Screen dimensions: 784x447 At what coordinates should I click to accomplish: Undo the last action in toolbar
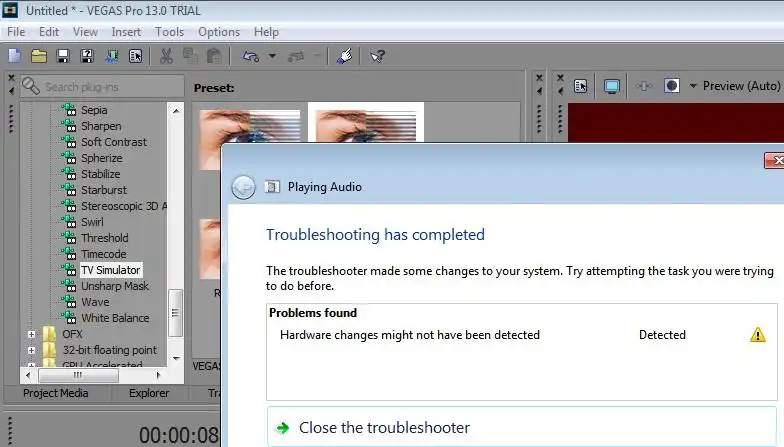[x=250, y=56]
